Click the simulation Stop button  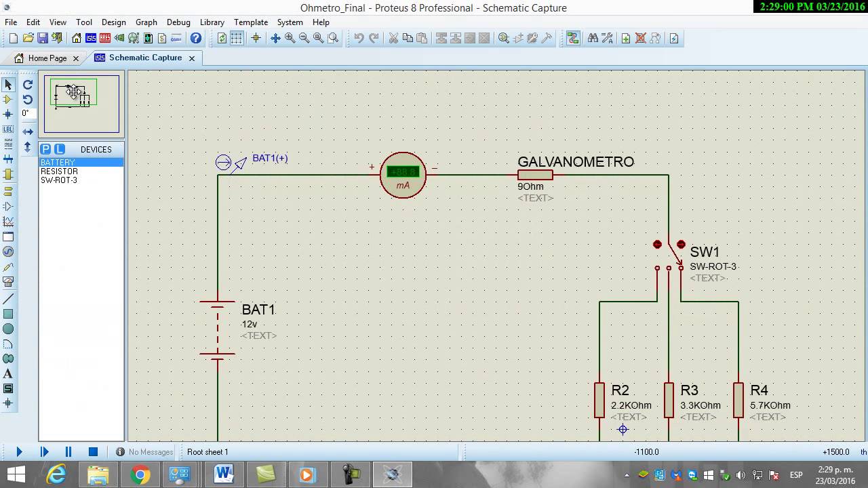(x=93, y=451)
